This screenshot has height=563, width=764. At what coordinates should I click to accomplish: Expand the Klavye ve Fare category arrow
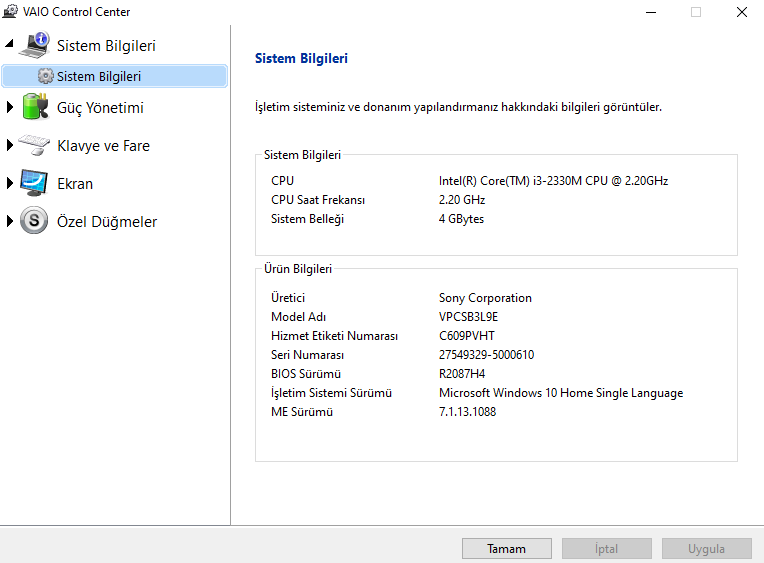point(9,145)
